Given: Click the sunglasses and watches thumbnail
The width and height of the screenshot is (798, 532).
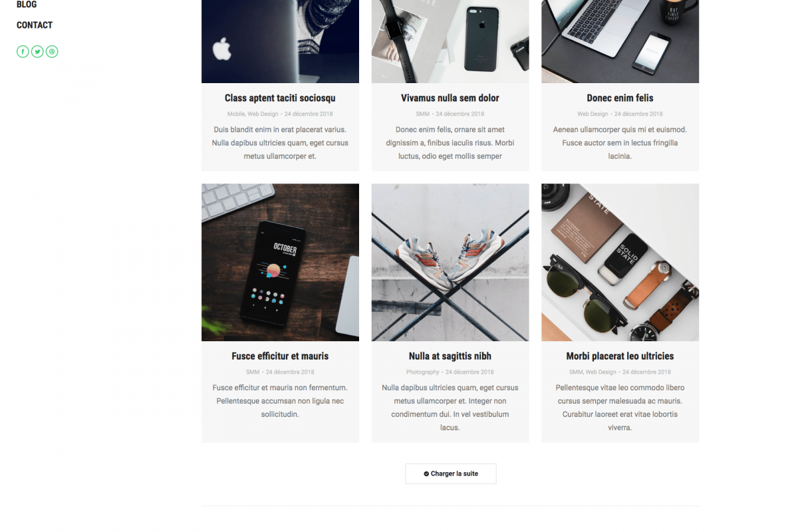Looking at the screenshot, I should [620, 263].
